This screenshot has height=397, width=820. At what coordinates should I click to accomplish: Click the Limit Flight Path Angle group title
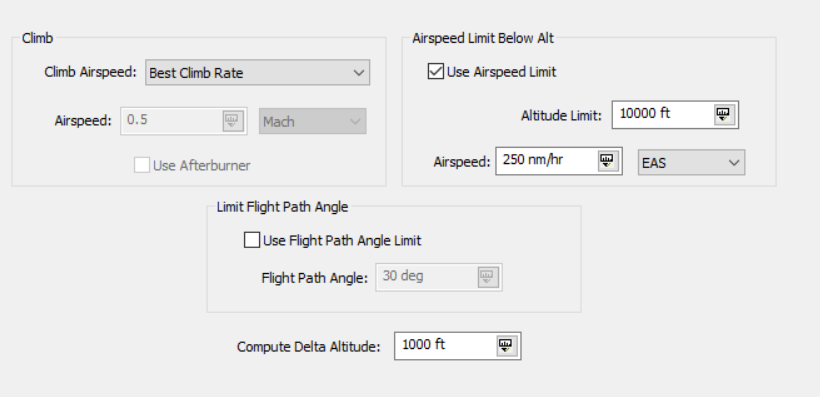[282, 207]
